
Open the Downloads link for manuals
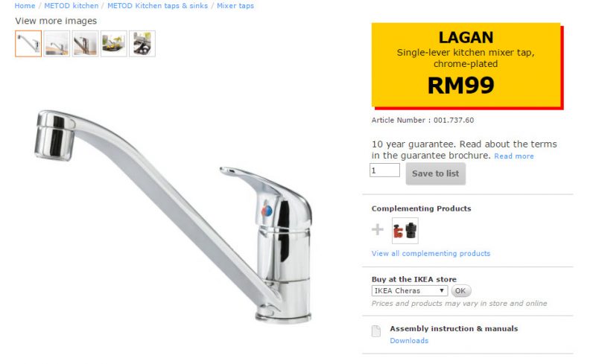click(409, 340)
